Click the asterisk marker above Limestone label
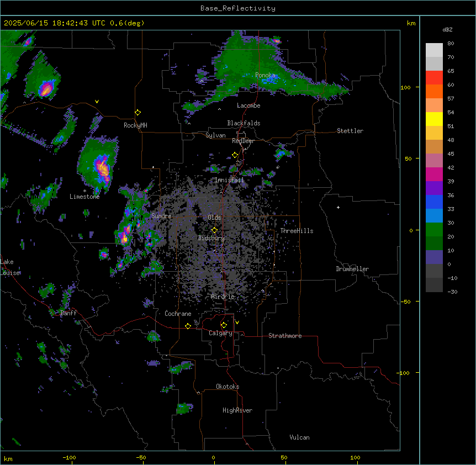This screenshot has width=476, height=465. click(x=84, y=191)
